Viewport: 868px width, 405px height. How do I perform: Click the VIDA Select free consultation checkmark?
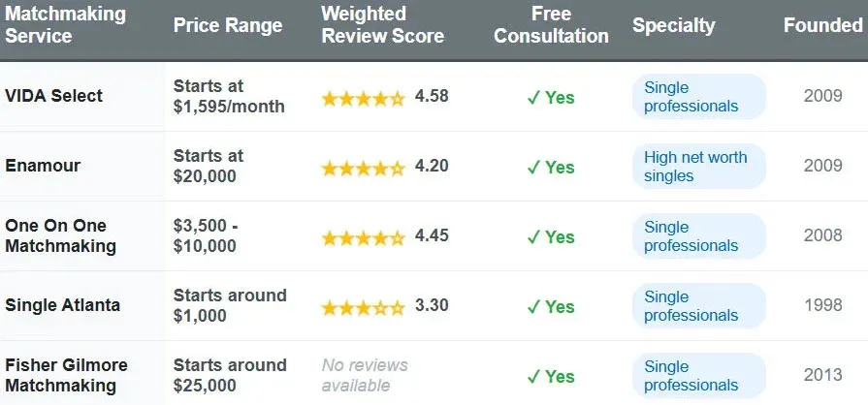click(x=533, y=97)
